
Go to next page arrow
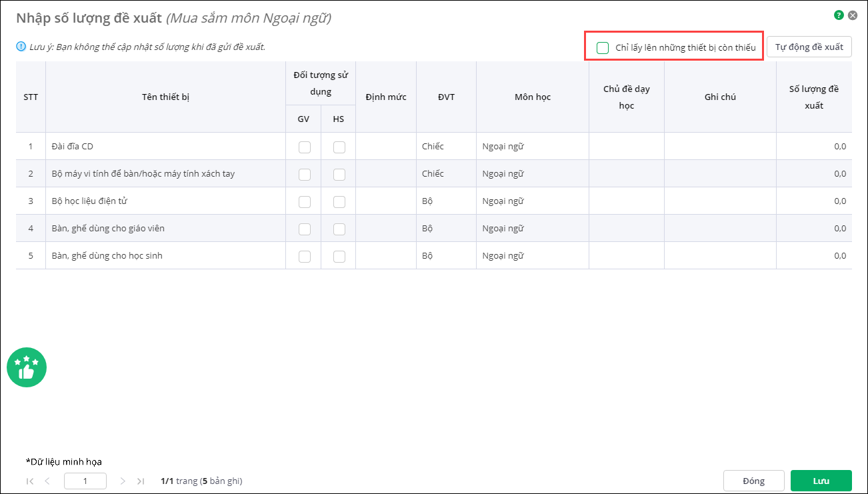tap(123, 481)
